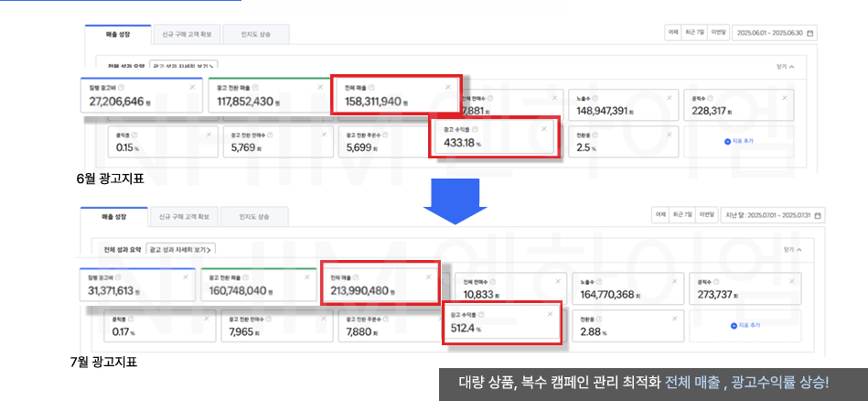Choose 최근 7일 in the June dashboard
Viewport: 868px width, 401px height.
[x=694, y=33]
